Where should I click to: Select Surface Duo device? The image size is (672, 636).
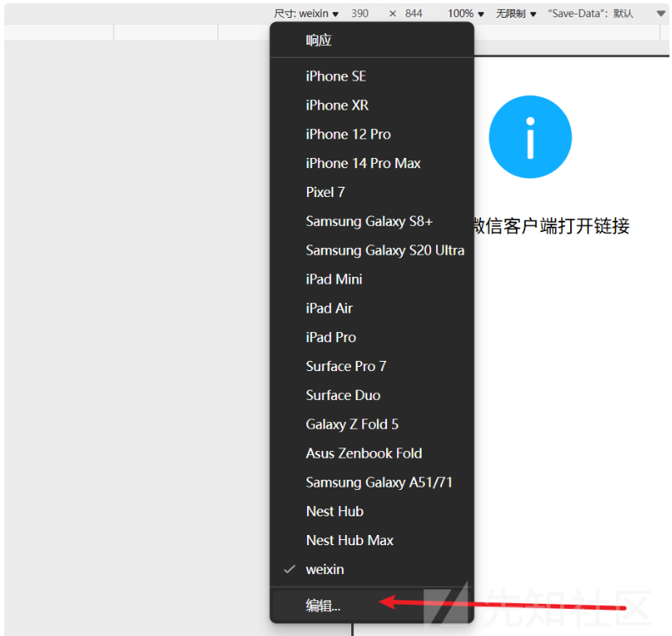[x=372, y=396]
